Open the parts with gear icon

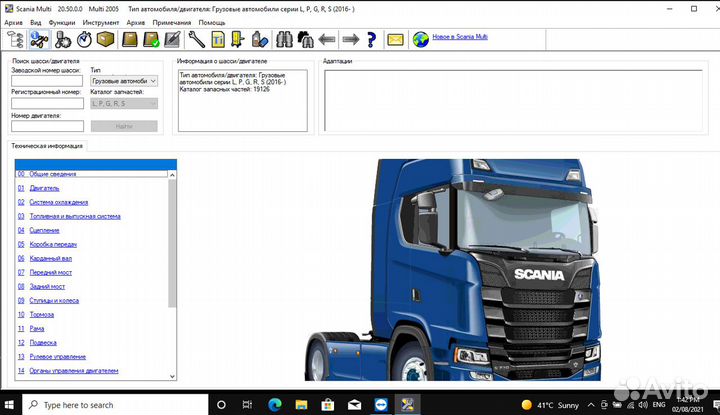[62, 40]
